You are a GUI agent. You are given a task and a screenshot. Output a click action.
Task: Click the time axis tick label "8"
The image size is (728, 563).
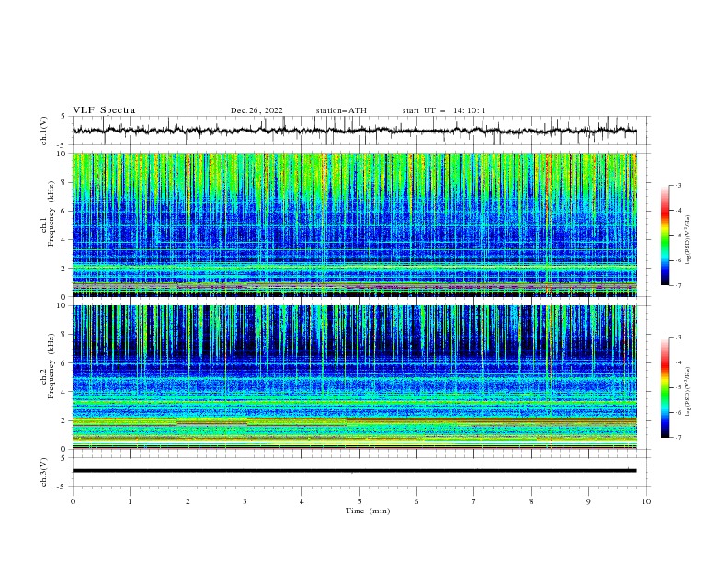click(531, 501)
